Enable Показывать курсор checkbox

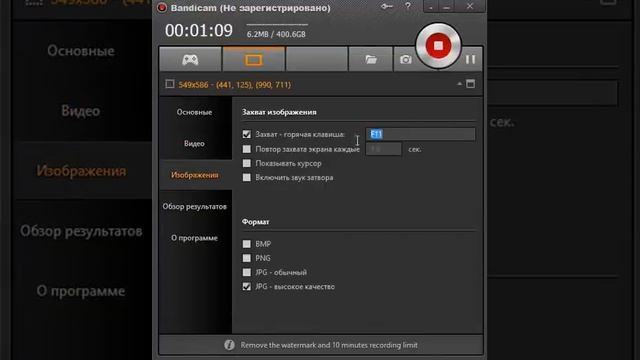[247, 163]
